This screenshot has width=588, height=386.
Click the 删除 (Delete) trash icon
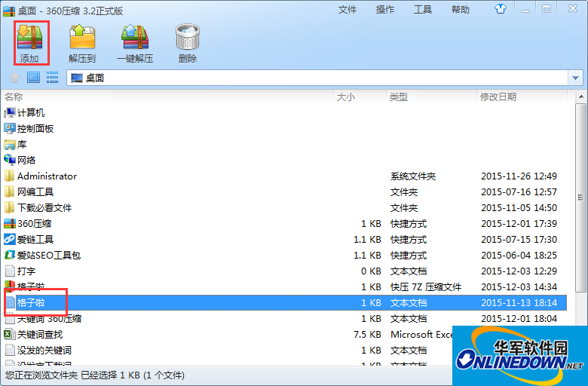click(x=188, y=42)
